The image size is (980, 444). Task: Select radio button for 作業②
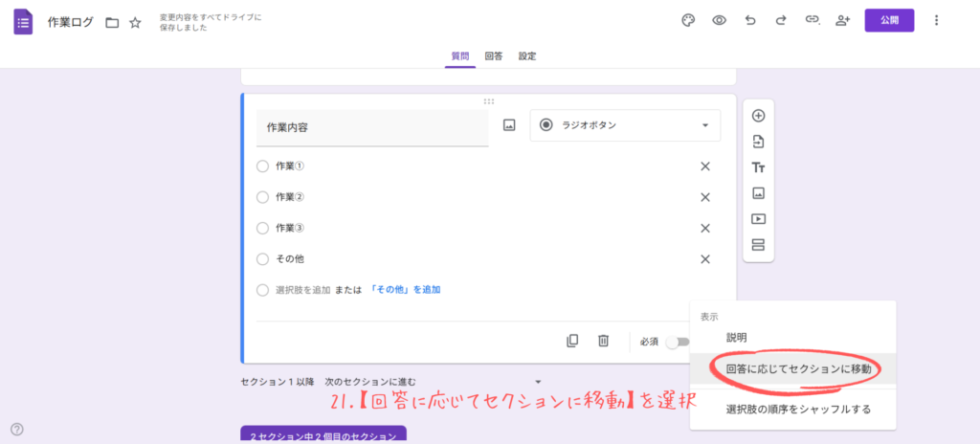pos(262,197)
